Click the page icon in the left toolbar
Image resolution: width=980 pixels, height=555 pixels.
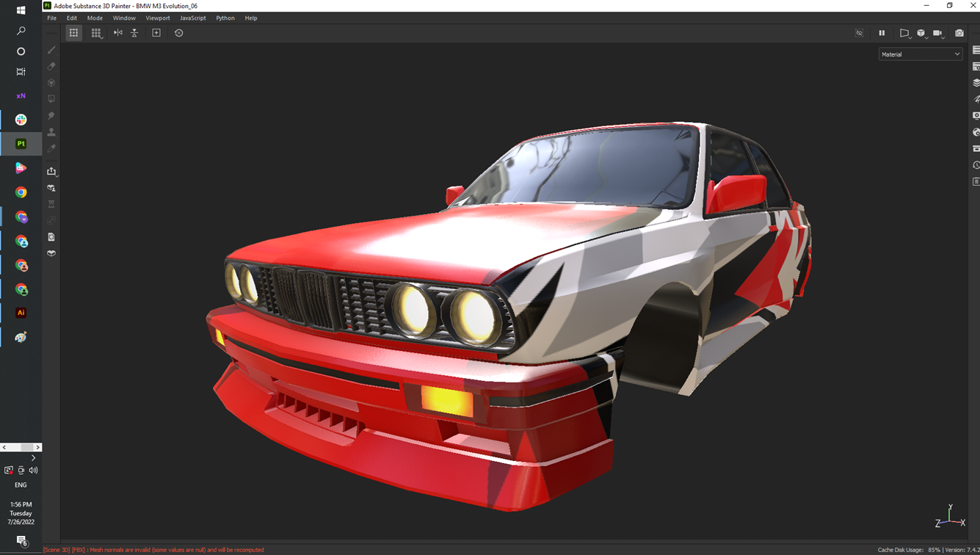tap(51, 237)
